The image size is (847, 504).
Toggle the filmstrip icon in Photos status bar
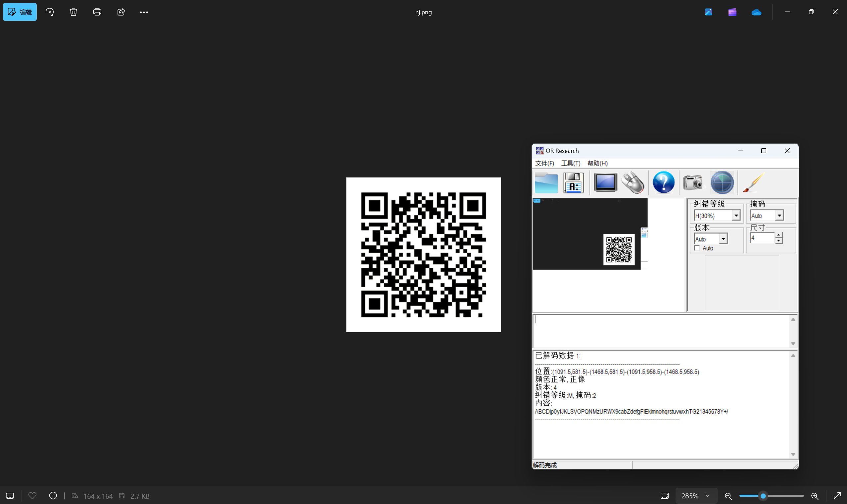pyautogui.click(x=10, y=496)
